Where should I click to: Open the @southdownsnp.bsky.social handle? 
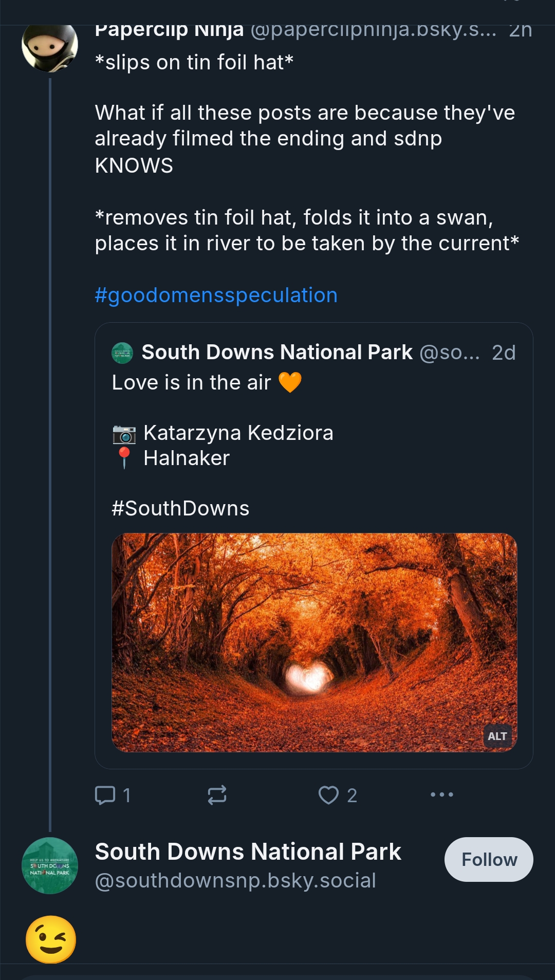click(235, 880)
